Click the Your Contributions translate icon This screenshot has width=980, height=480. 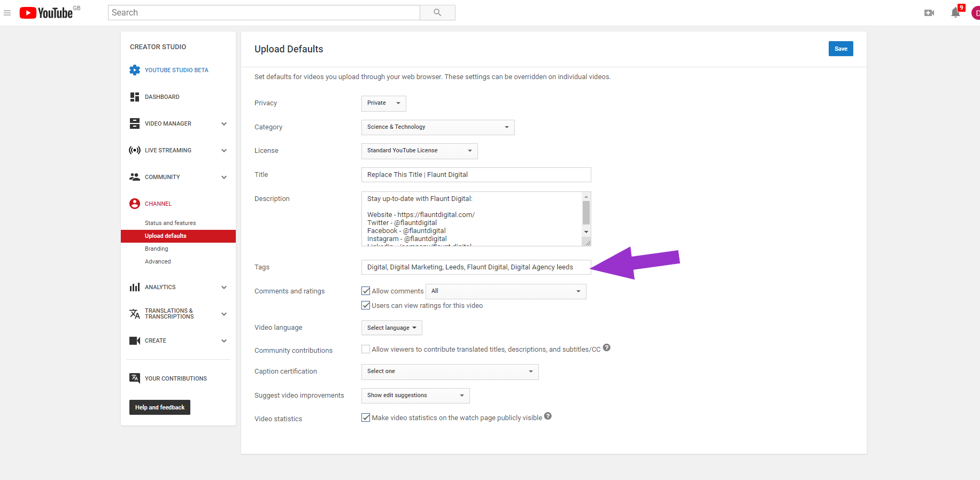[135, 378]
